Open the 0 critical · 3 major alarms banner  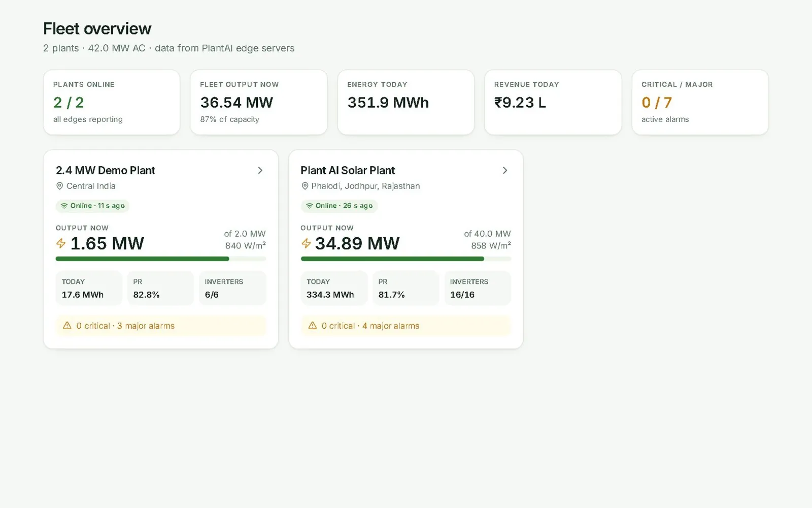[x=161, y=326]
